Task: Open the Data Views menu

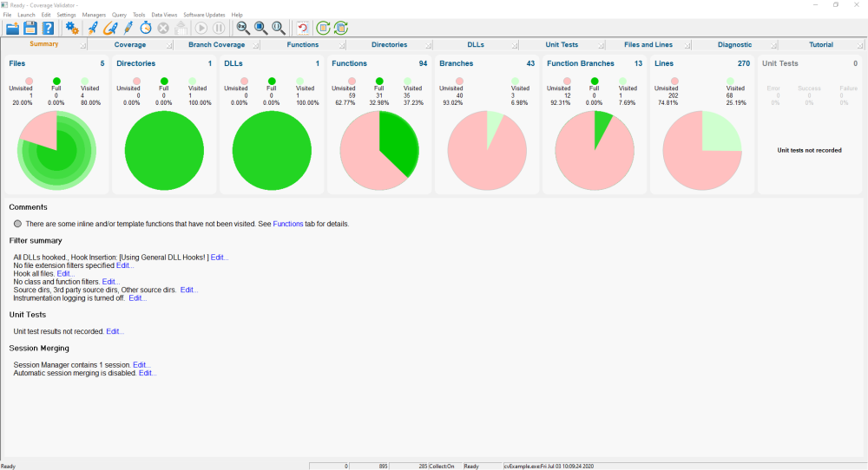Action: tap(164, 15)
